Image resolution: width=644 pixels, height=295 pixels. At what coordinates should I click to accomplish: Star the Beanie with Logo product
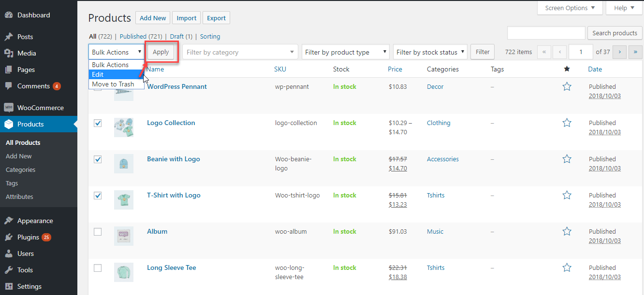[x=567, y=159]
